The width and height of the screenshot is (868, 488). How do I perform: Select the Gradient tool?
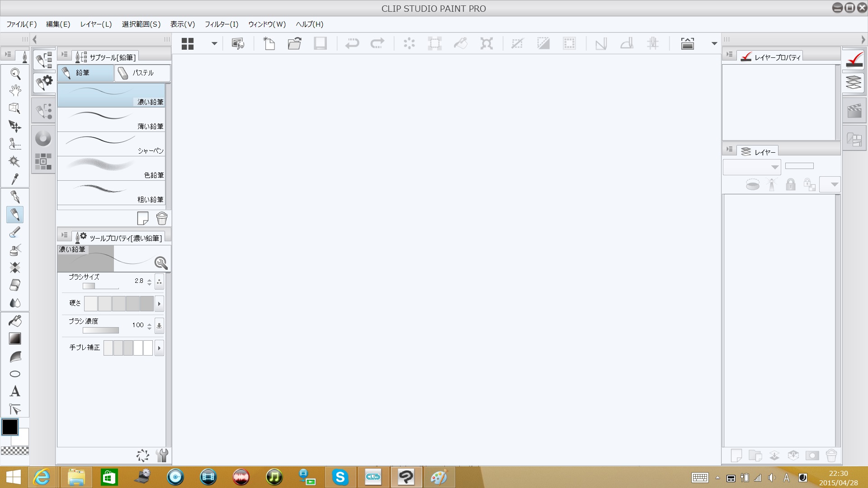tap(15, 338)
